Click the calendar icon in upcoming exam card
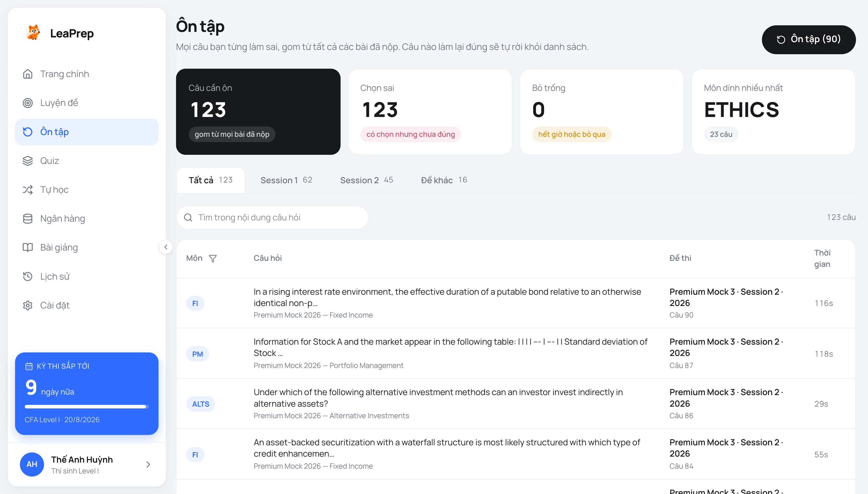Screen dimensions: 868x494 [x=29, y=366]
